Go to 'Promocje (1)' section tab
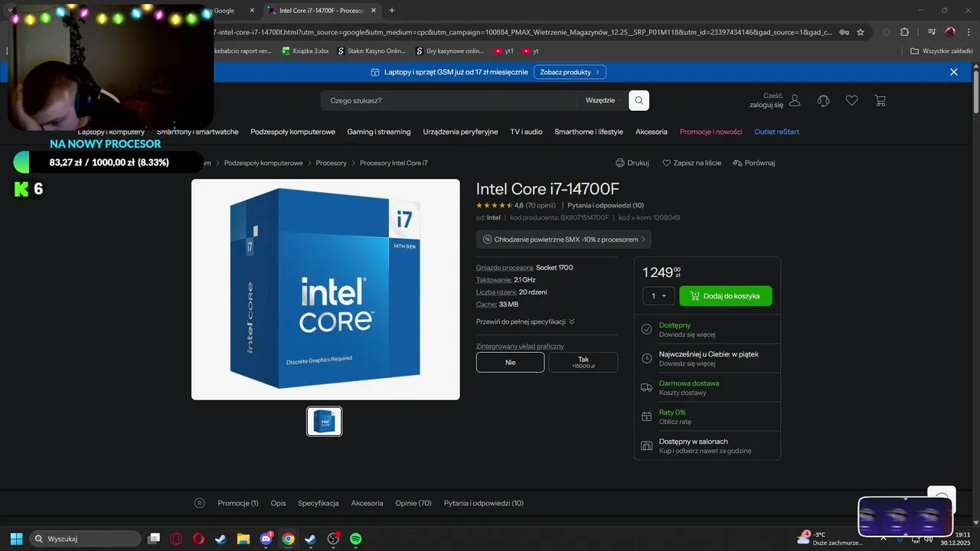The image size is (980, 551). click(x=238, y=503)
